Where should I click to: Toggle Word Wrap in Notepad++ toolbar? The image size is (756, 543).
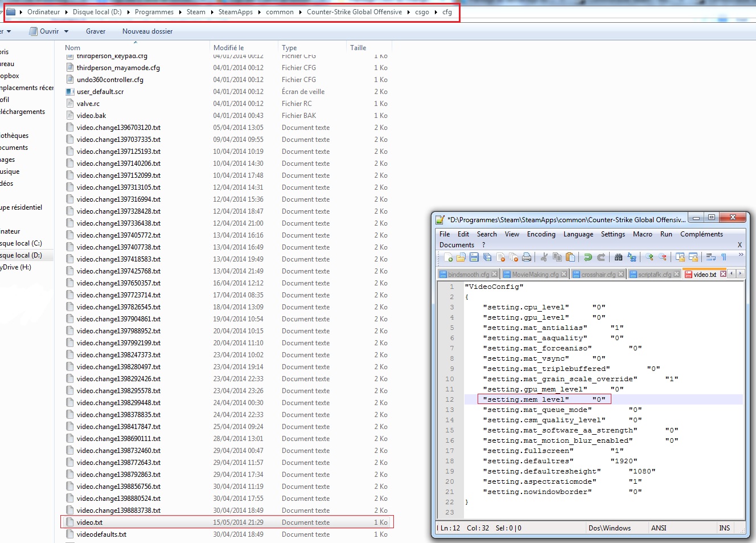click(x=710, y=258)
